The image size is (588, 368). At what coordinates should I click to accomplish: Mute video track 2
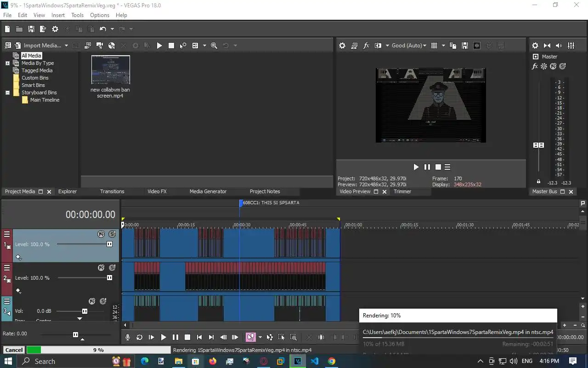pyautogui.click(x=101, y=268)
